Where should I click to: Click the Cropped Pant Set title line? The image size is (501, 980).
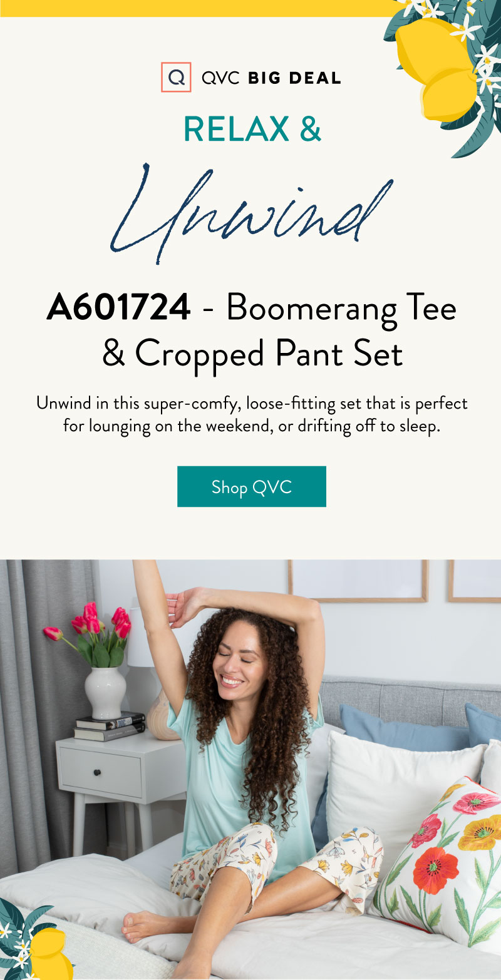point(252,354)
